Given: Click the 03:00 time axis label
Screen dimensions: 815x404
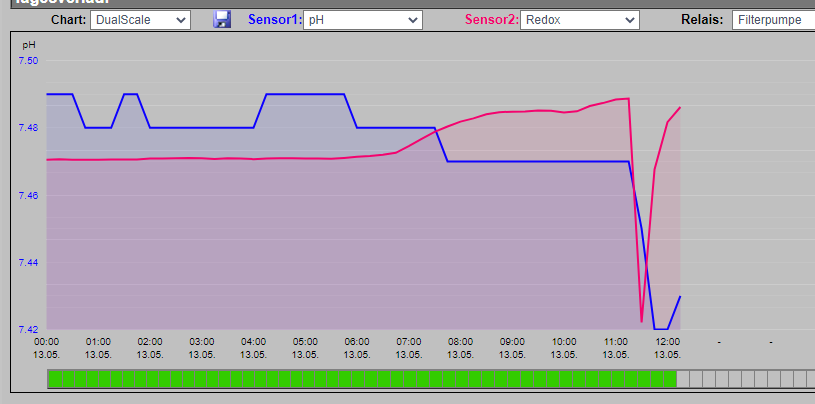Looking at the screenshot, I should pos(202,342).
